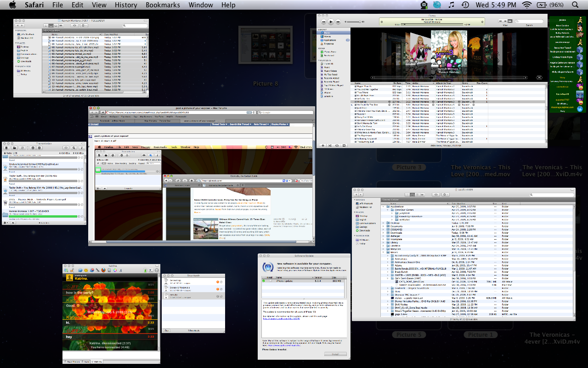Pause all torrents in Transmission

[x=33, y=148]
